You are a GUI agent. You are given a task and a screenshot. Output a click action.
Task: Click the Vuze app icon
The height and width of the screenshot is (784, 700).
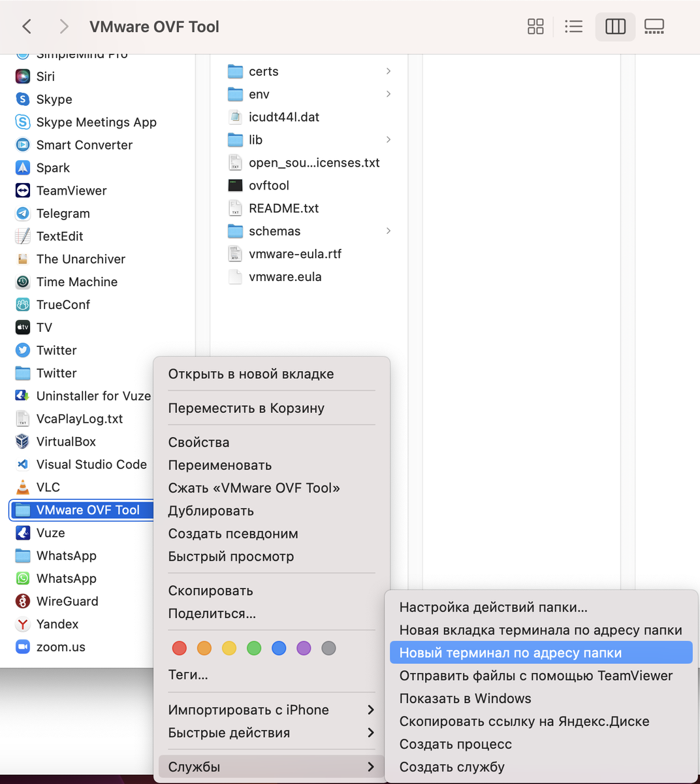(23, 533)
